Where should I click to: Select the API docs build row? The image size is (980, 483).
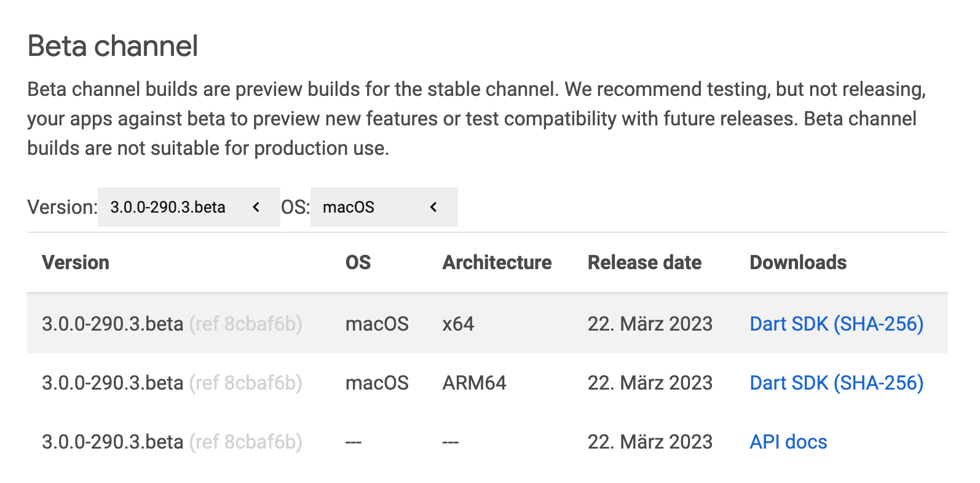point(430,441)
